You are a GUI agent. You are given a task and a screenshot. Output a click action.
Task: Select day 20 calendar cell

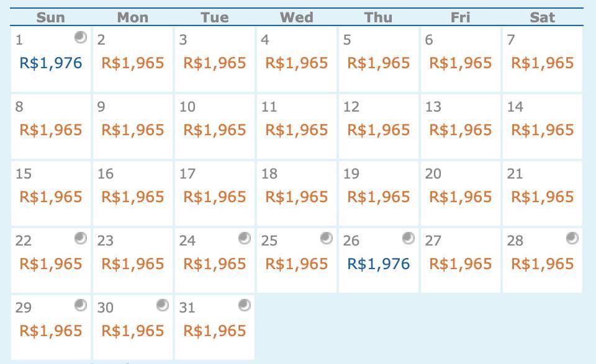(460, 193)
